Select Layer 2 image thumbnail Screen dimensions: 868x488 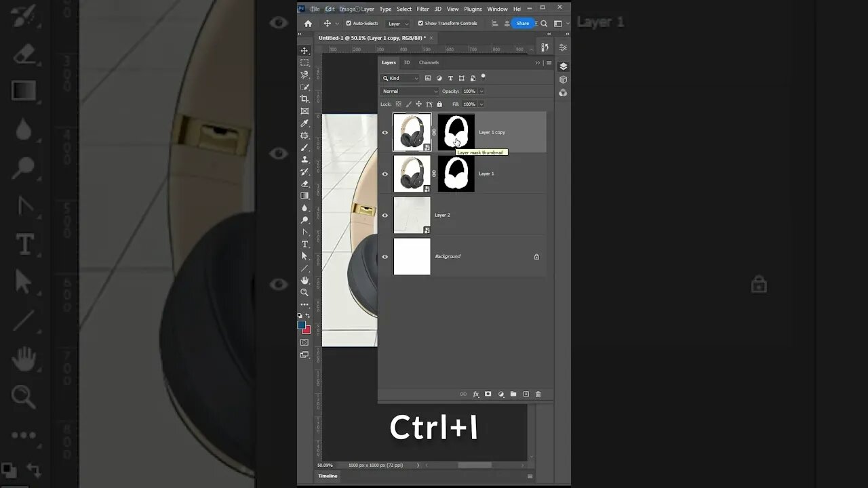(x=412, y=215)
